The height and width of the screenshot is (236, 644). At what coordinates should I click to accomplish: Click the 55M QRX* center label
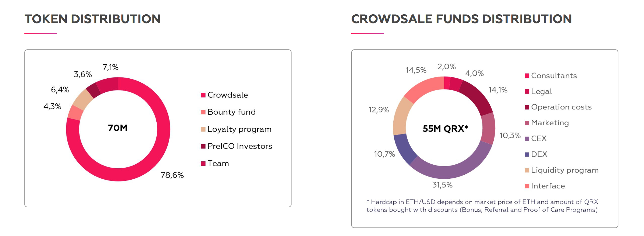(445, 129)
